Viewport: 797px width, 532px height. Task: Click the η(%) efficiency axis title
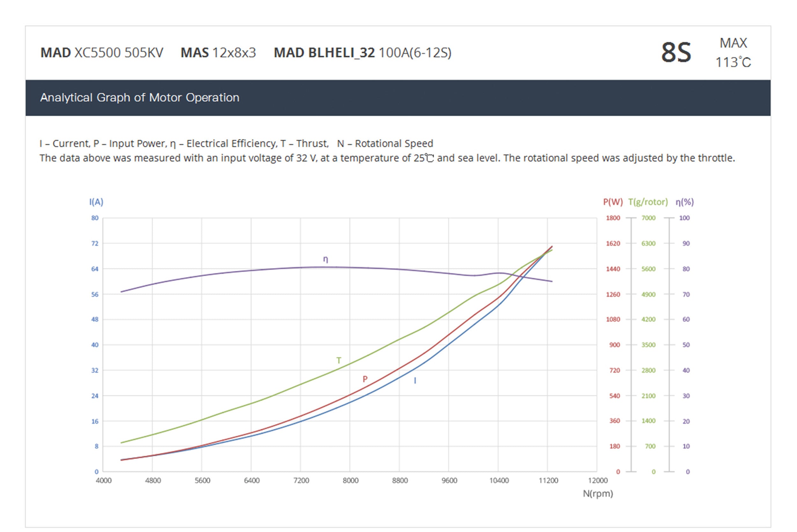(x=684, y=202)
